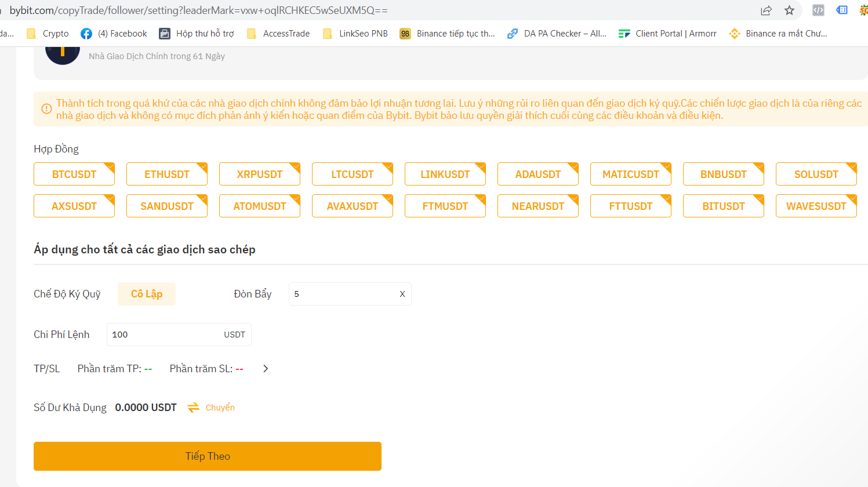This screenshot has width=868, height=487.
Task: Toggle the LTCUSDT contract
Action: click(x=353, y=174)
